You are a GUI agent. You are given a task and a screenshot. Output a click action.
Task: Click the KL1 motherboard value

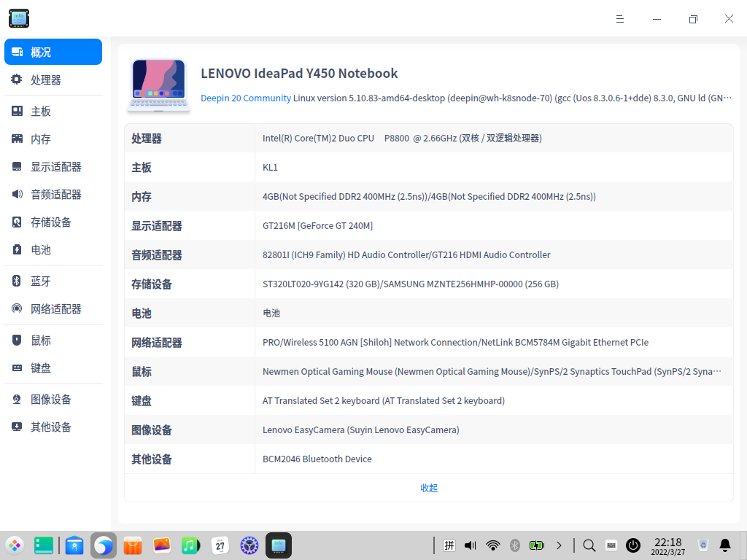pyautogui.click(x=270, y=168)
